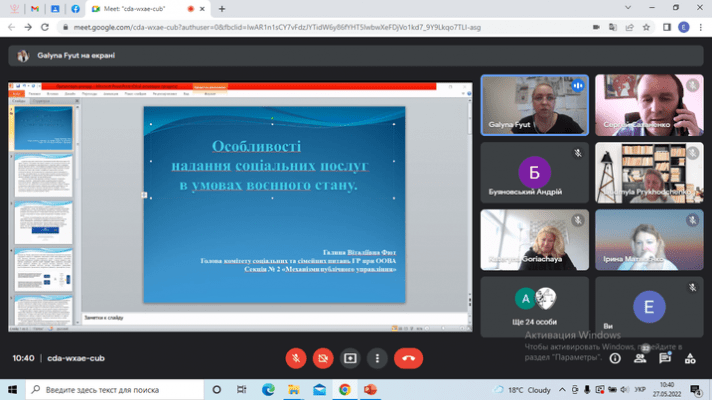
Task: Unmute the microphone in the call controls
Action: coord(296,358)
